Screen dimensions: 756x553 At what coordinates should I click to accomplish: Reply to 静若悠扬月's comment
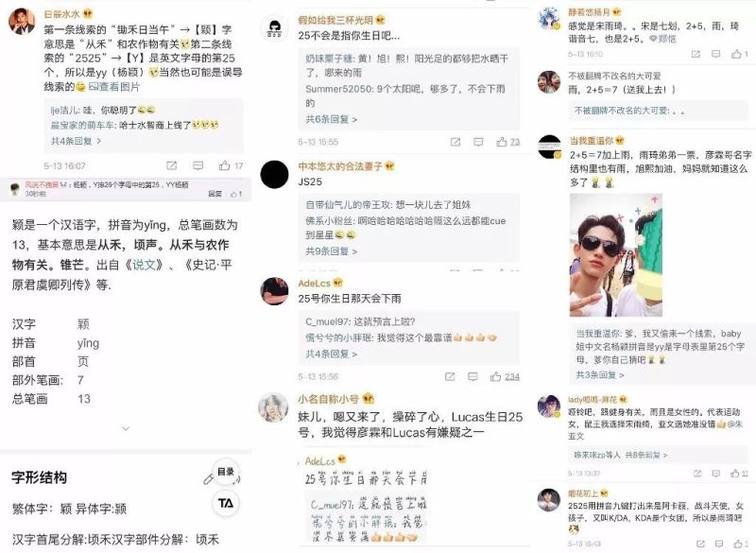pos(716,54)
